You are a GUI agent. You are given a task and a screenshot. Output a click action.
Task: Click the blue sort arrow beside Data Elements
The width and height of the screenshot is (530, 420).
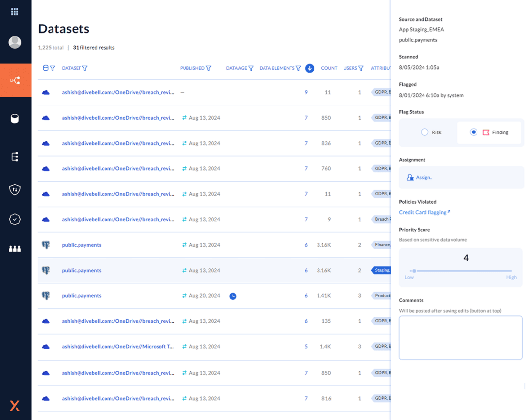[310, 68]
